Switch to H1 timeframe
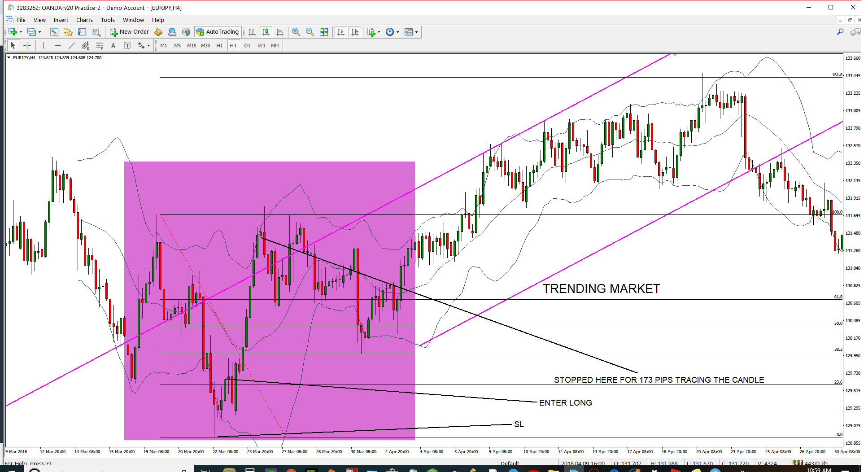Screen dimensions: 868x472 pyautogui.click(x=219, y=45)
